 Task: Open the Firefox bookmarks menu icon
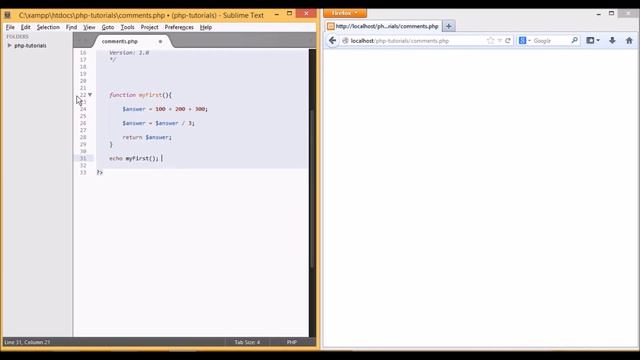click(x=590, y=40)
